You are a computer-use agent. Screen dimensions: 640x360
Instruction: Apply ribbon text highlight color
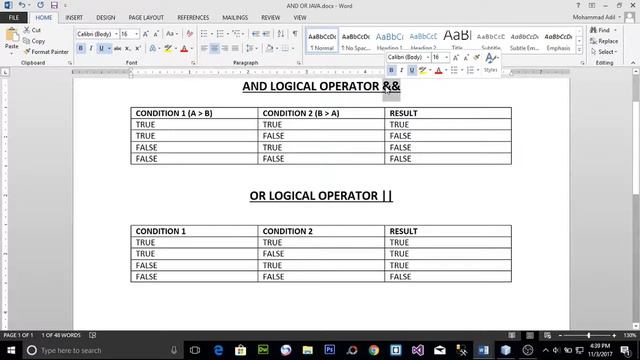point(168,49)
